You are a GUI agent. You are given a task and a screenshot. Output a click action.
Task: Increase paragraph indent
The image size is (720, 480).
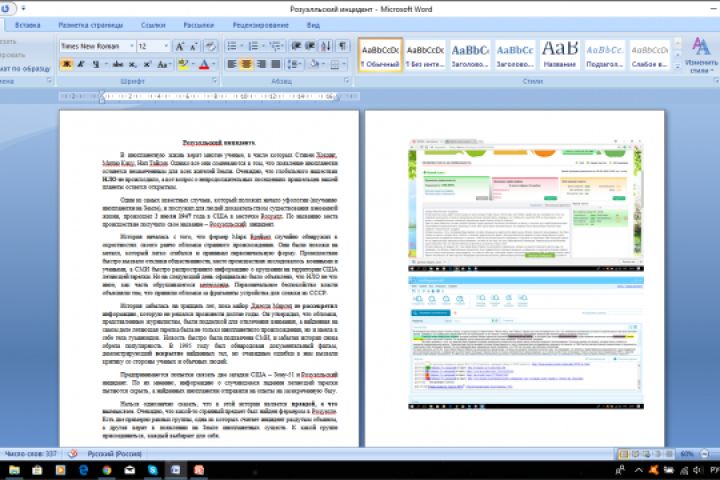[311, 46]
